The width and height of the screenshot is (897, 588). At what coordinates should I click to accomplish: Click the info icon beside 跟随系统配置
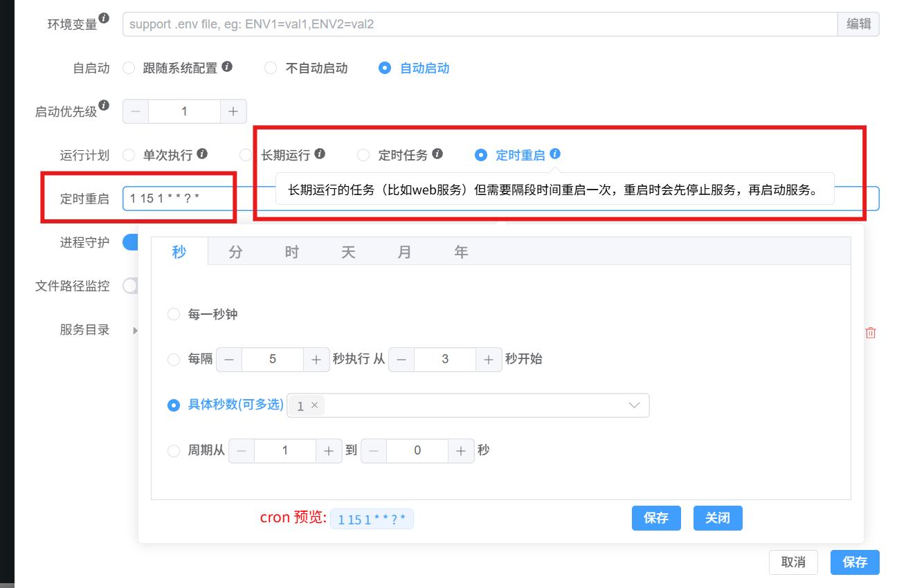click(x=227, y=66)
